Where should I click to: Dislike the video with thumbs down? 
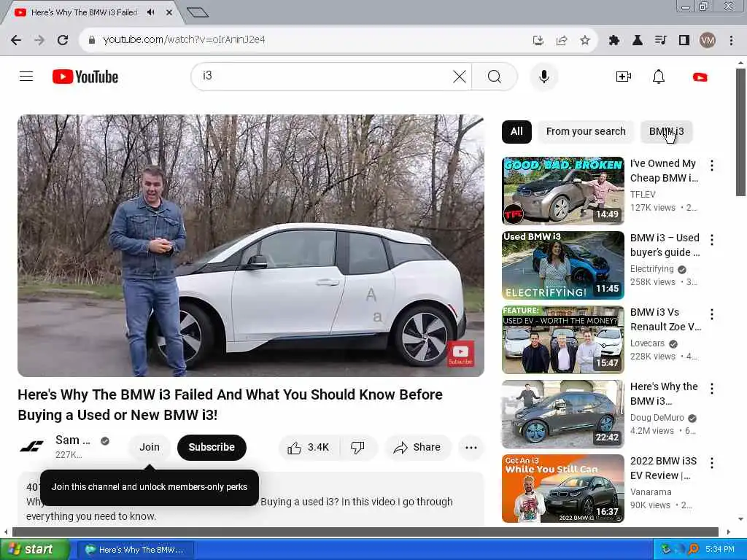pyautogui.click(x=358, y=447)
